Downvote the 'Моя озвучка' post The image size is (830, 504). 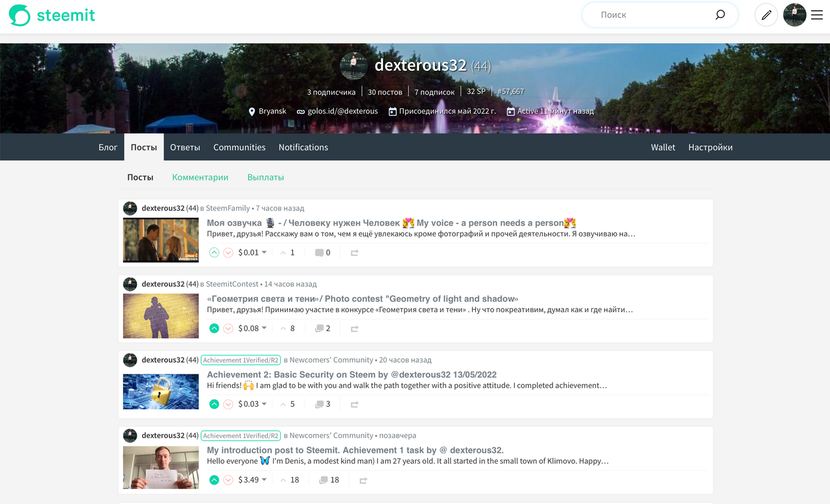[228, 253]
